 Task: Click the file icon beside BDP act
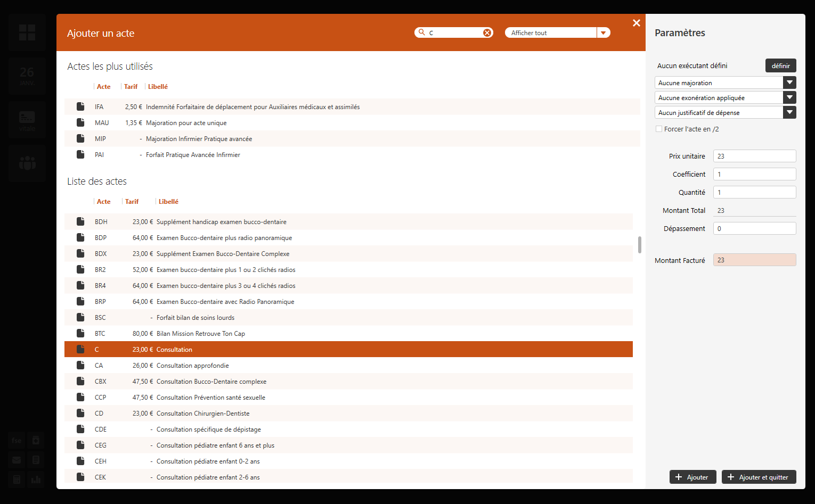tap(80, 237)
